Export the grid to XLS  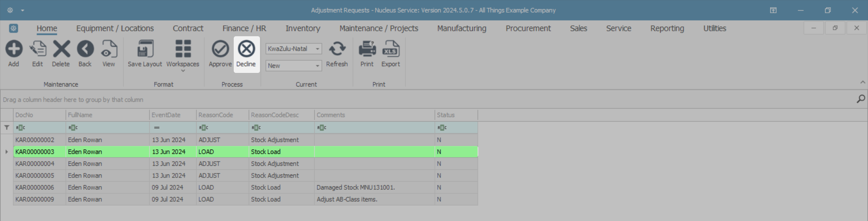(391, 49)
